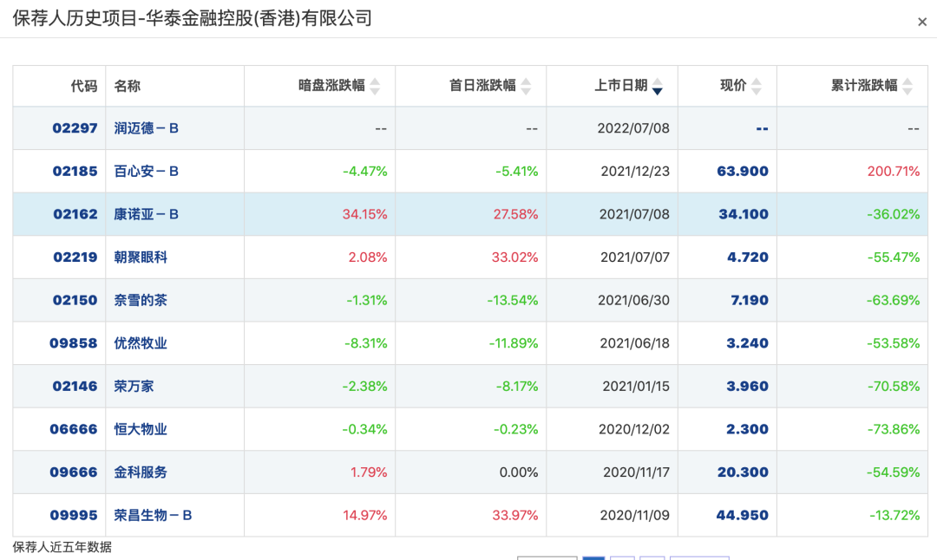Click the current price 7.190
Image resolution: width=937 pixels, height=560 pixels.
point(750,300)
